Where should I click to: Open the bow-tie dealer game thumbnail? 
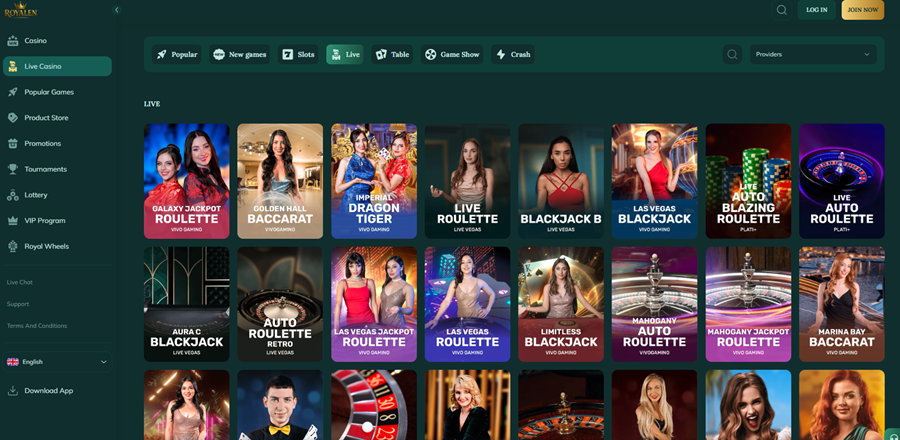[280, 405]
